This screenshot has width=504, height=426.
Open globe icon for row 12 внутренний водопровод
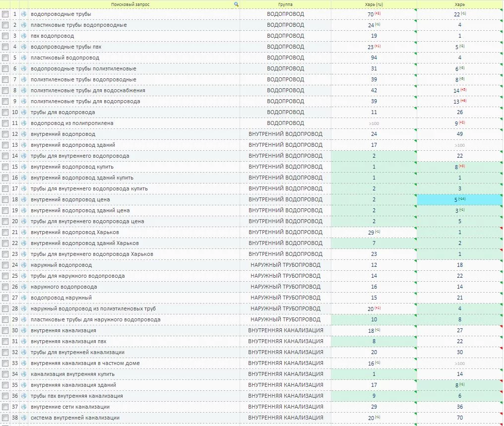pos(24,134)
